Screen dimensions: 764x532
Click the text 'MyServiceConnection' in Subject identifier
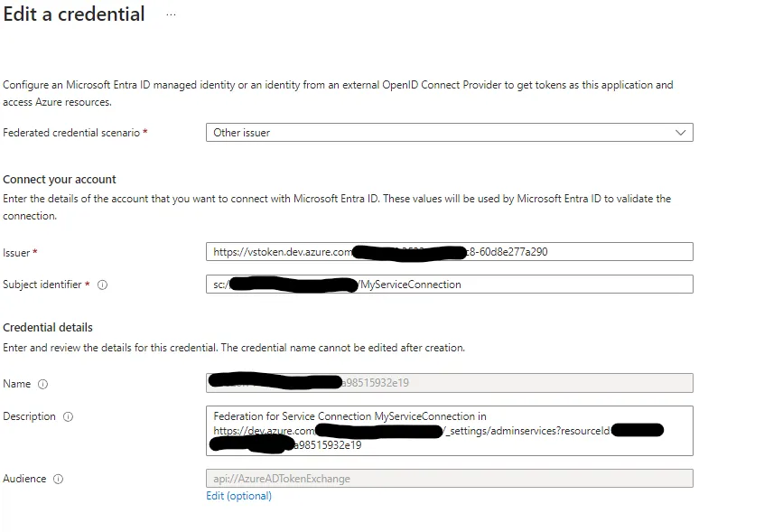(411, 285)
